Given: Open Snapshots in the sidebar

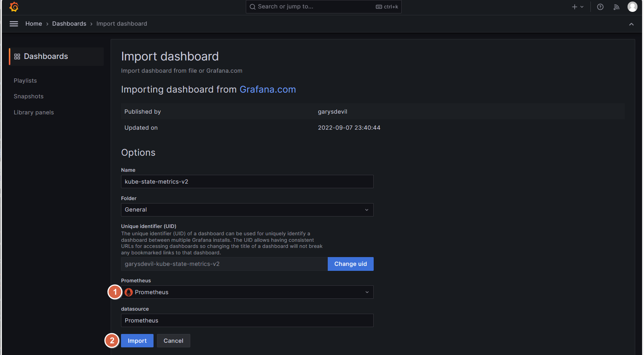Looking at the screenshot, I should tap(29, 96).
